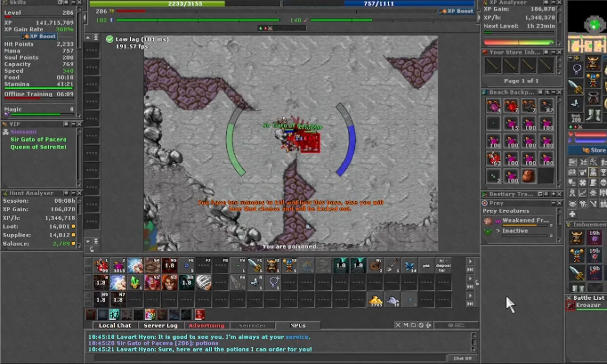Use the sword hotkey in F1 slot

(254, 265)
